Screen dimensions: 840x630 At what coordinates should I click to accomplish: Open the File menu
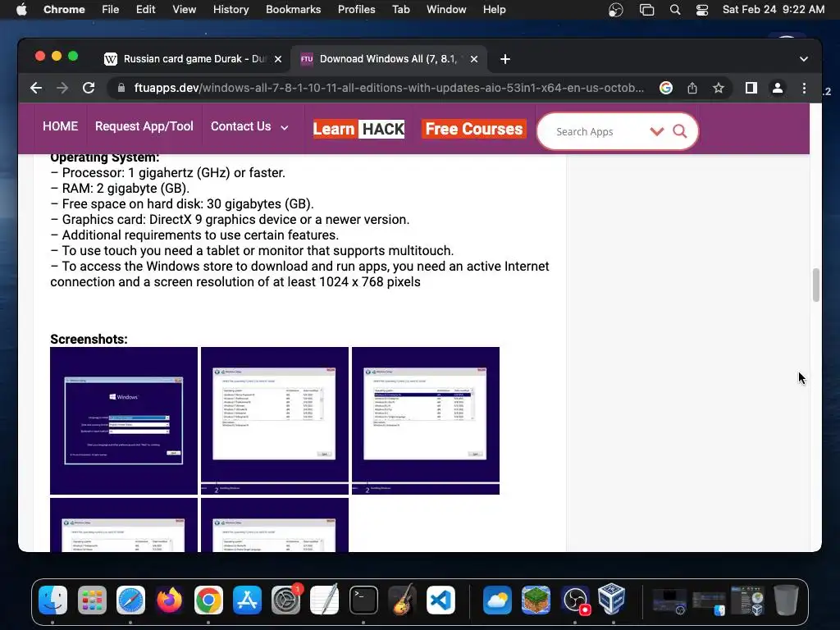[x=111, y=10]
